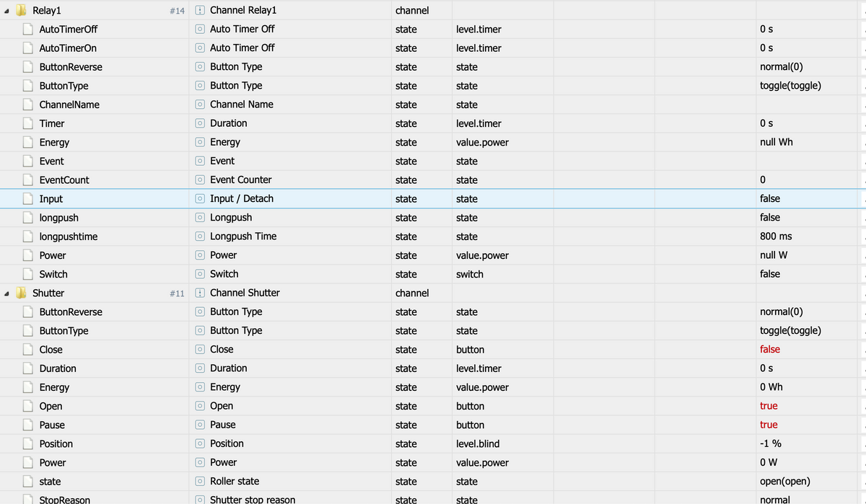Click the state icon next to Input / Detach

pyautogui.click(x=201, y=199)
